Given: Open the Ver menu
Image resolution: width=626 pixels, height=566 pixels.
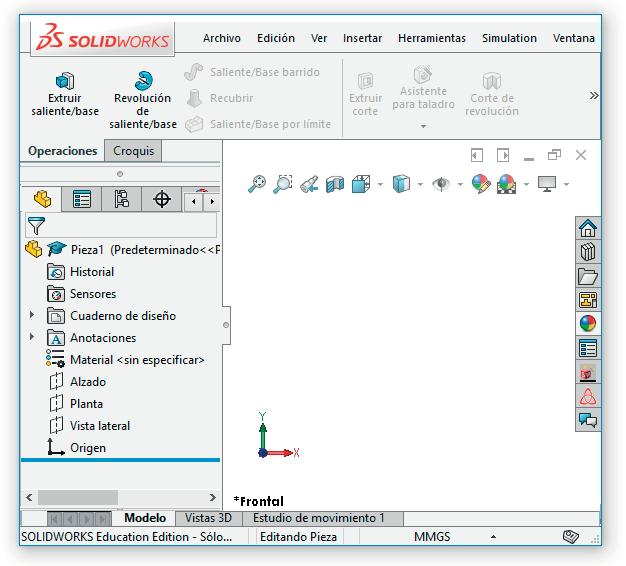Looking at the screenshot, I should pos(319,38).
